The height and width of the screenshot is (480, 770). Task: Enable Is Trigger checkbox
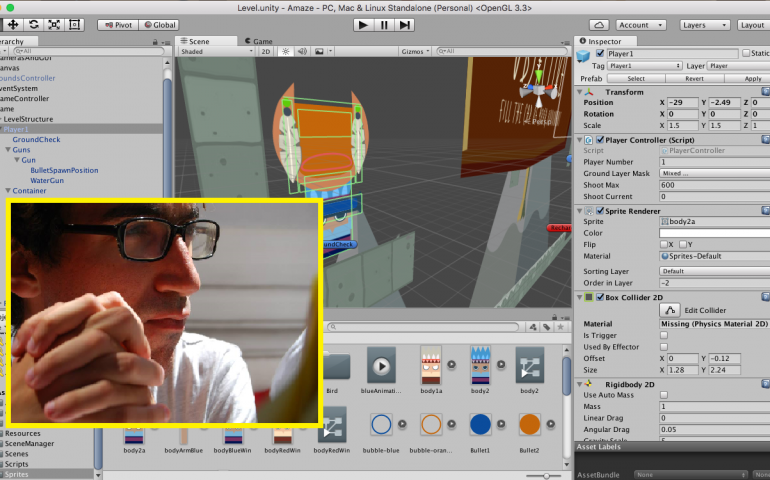coord(664,335)
